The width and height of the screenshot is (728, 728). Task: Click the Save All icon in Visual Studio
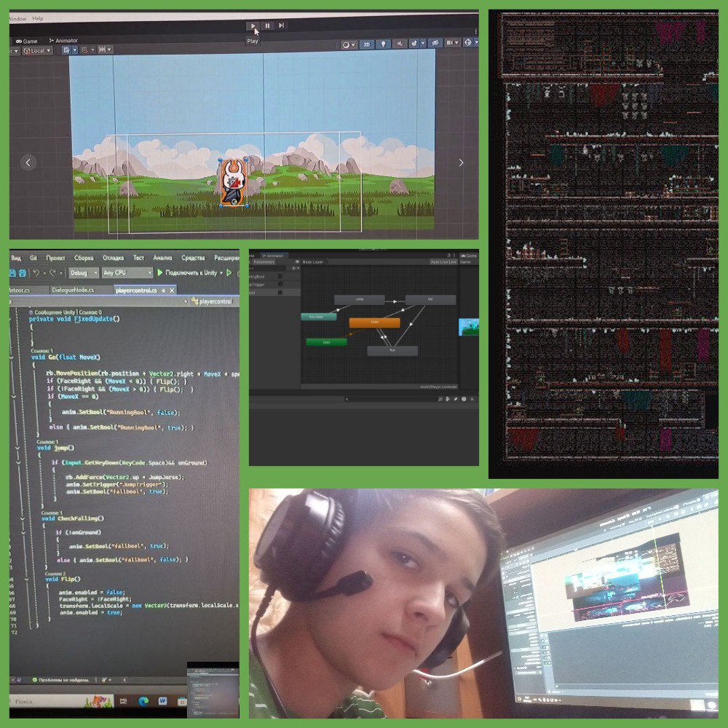[x=23, y=273]
